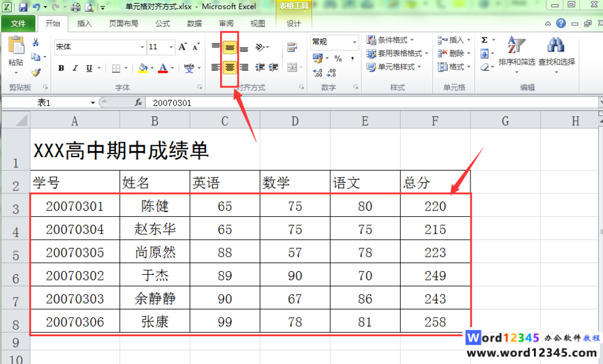603x364 pixels.
Task: Click the insert function fx button
Action: (139, 102)
